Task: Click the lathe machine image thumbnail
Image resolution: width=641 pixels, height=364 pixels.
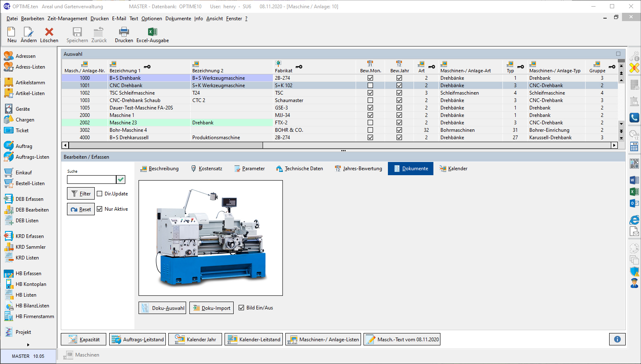Action: coord(210,238)
